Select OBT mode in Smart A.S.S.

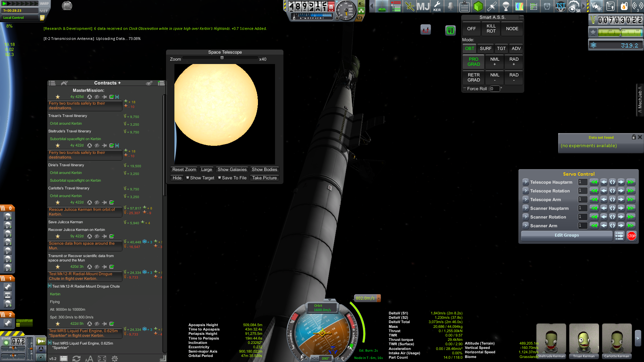(x=470, y=49)
